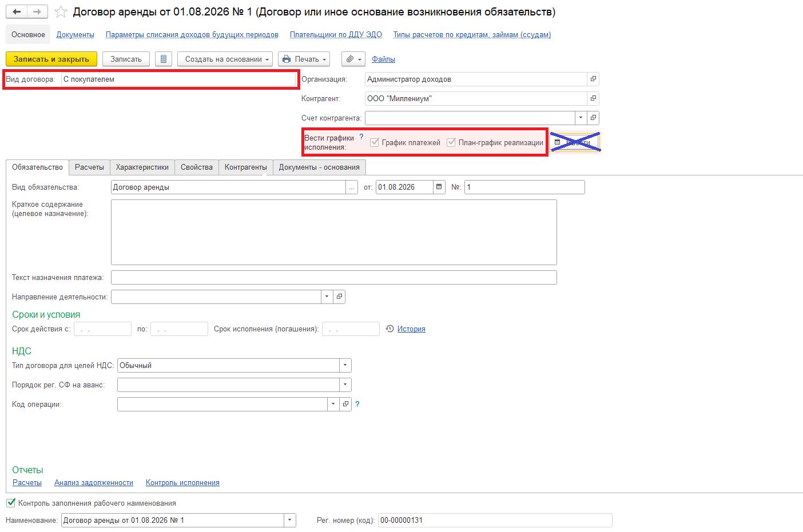Uncheck Контроль заполнения рабочего наименования
The image size is (803, 532).
(x=11, y=503)
